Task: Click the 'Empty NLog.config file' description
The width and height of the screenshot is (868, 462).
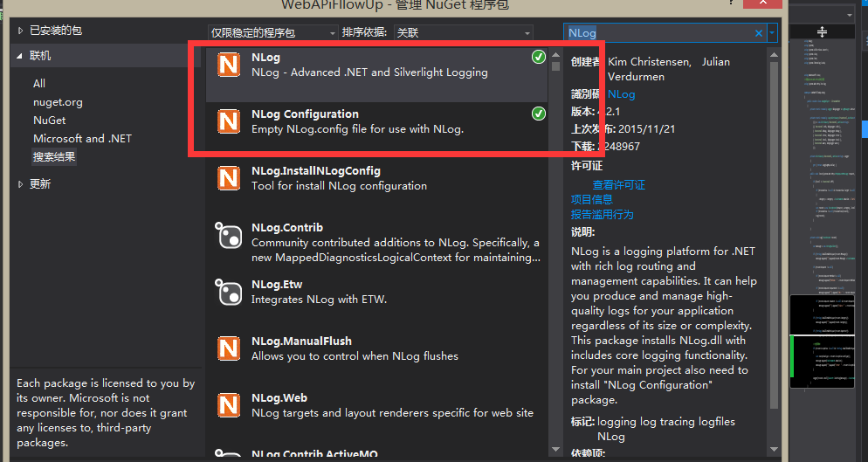Action: click(x=358, y=129)
